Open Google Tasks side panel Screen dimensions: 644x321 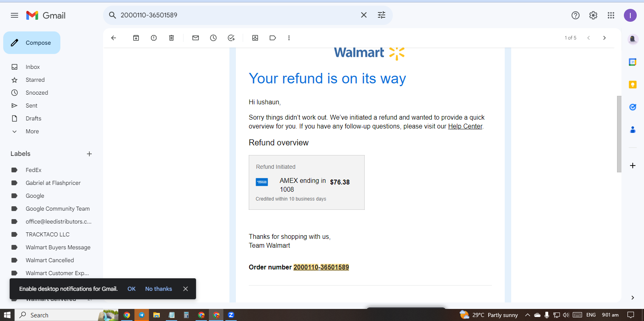(633, 107)
